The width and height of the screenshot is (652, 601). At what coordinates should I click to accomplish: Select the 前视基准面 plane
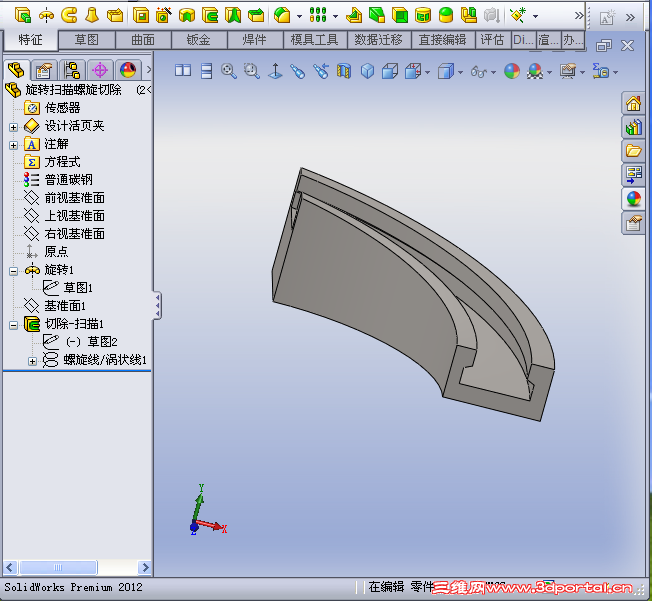click(x=75, y=198)
